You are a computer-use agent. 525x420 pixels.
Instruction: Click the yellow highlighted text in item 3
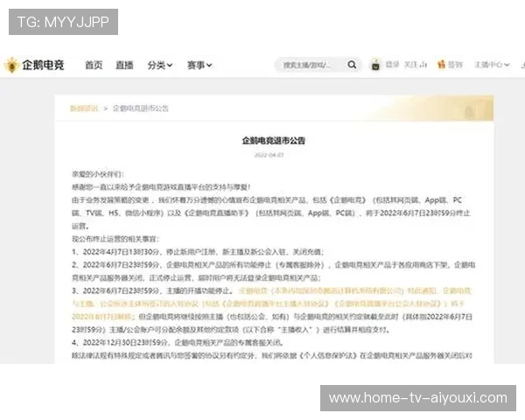pyautogui.click(x=272, y=304)
